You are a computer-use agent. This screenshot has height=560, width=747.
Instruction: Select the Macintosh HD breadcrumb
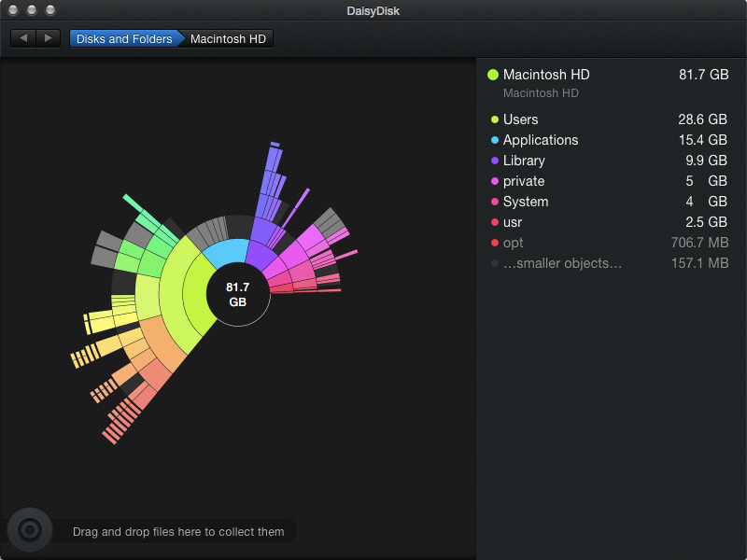point(228,38)
